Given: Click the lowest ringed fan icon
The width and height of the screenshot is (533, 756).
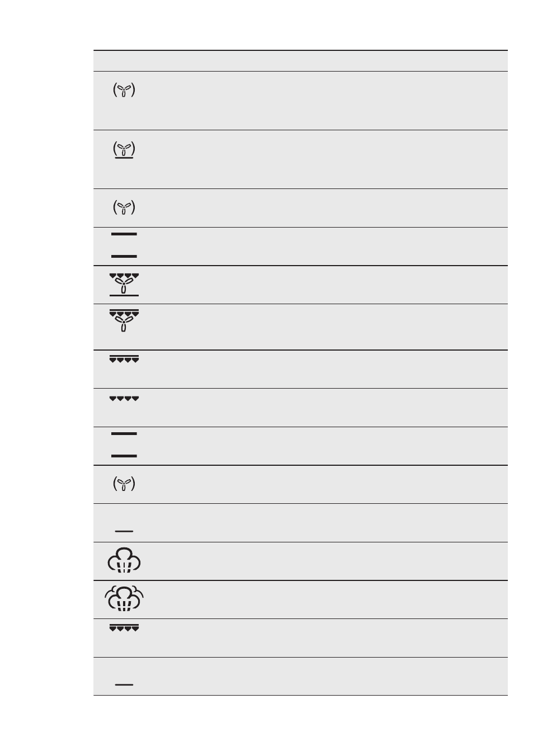Looking at the screenshot, I should coord(124,484).
